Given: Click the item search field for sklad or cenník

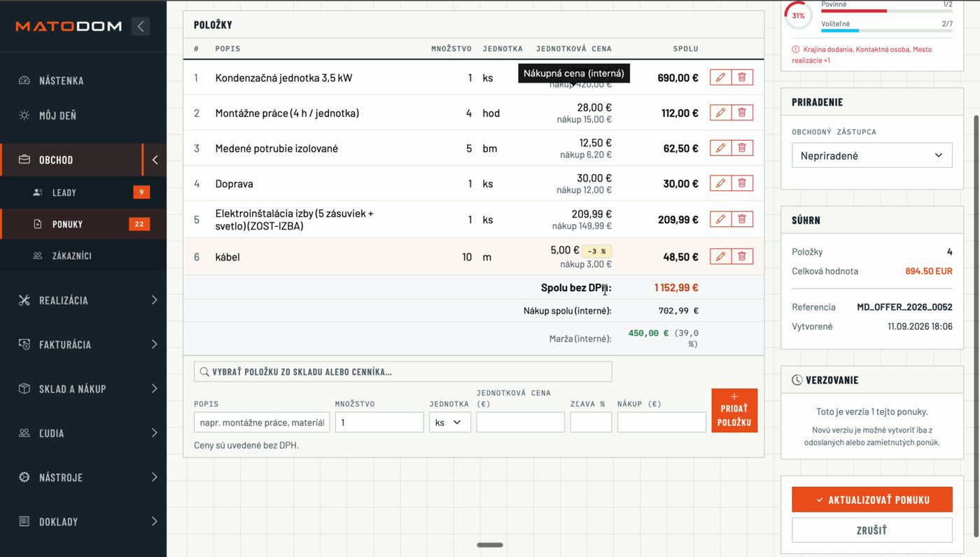Looking at the screenshot, I should coord(403,372).
